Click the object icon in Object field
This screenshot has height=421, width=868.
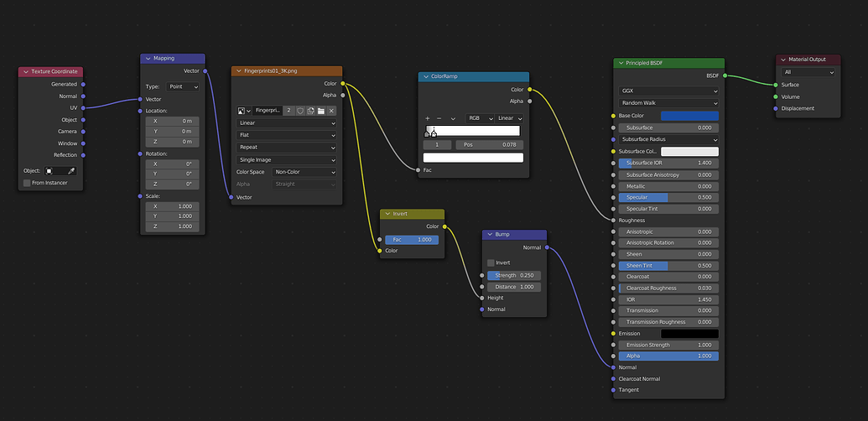[49, 171]
